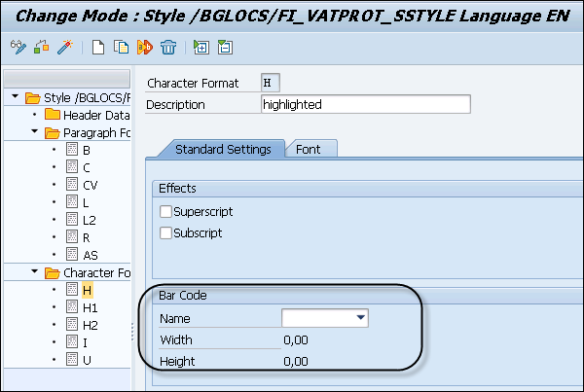Collapse the Paragraph Formats folder
Viewport: 584px width, 392px height.
pos(35,132)
